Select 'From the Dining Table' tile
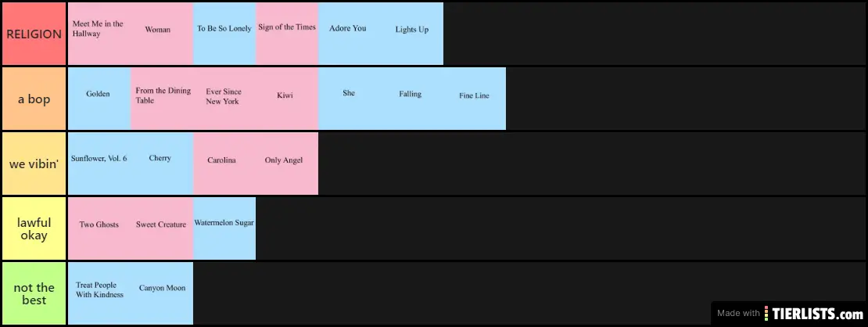The image size is (868, 327). pyautogui.click(x=162, y=99)
